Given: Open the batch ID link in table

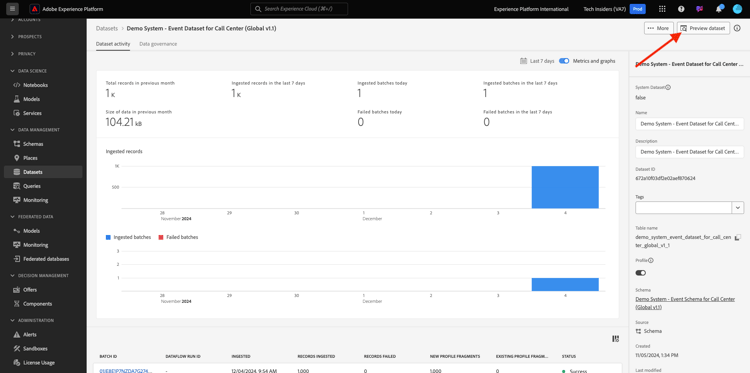Looking at the screenshot, I should tap(125, 371).
